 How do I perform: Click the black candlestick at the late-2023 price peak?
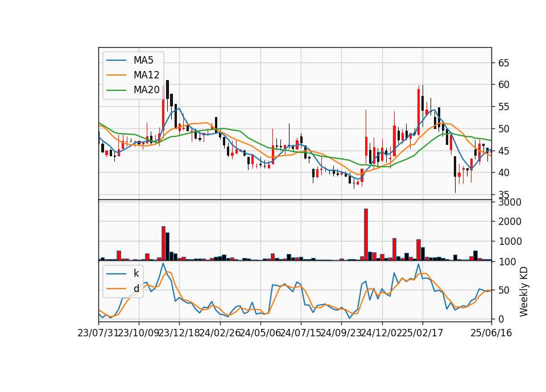coord(167,90)
